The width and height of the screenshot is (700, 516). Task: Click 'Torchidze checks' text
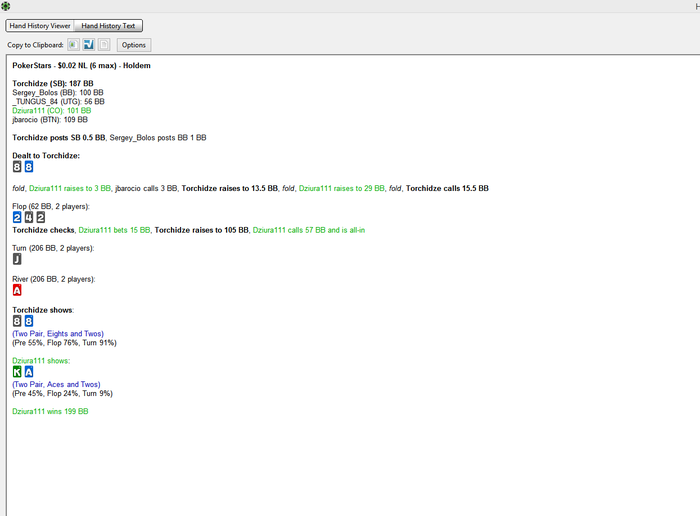click(x=43, y=230)
